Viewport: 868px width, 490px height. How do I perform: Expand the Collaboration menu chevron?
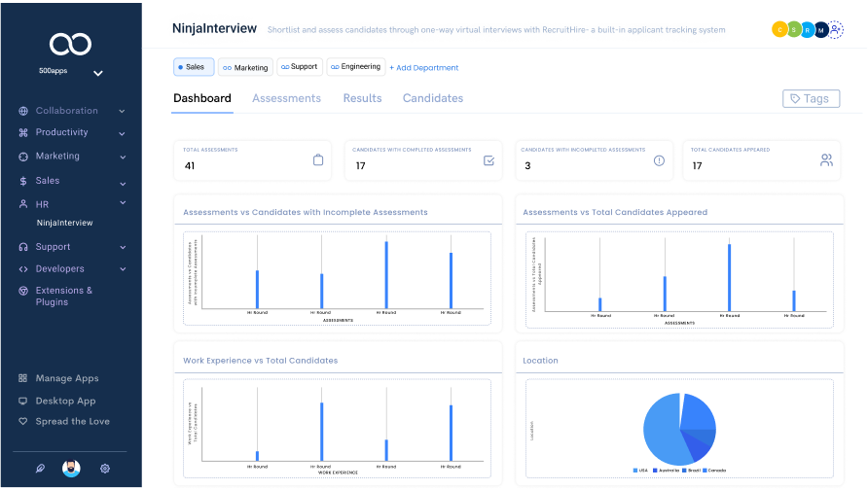tap(122, 111)
